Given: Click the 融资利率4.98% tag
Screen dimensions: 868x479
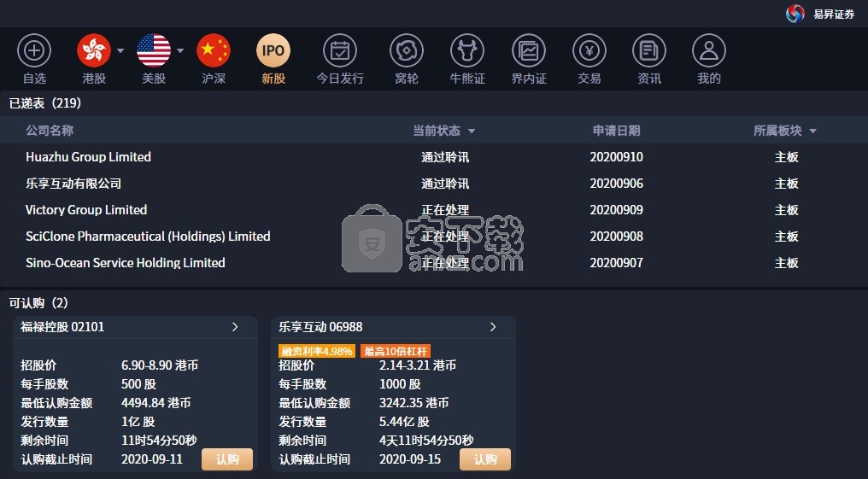Looking at the screenshot, I should click(317, 351).
